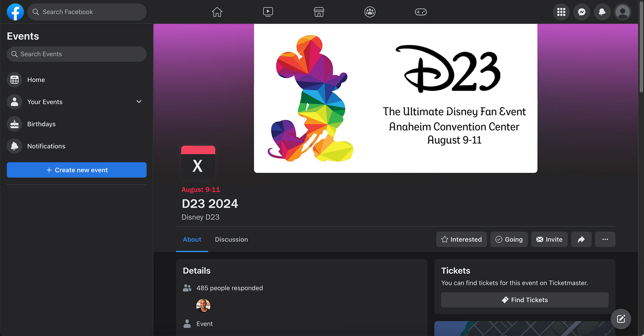Click the people responded group icon

click(x=187, y=288)
